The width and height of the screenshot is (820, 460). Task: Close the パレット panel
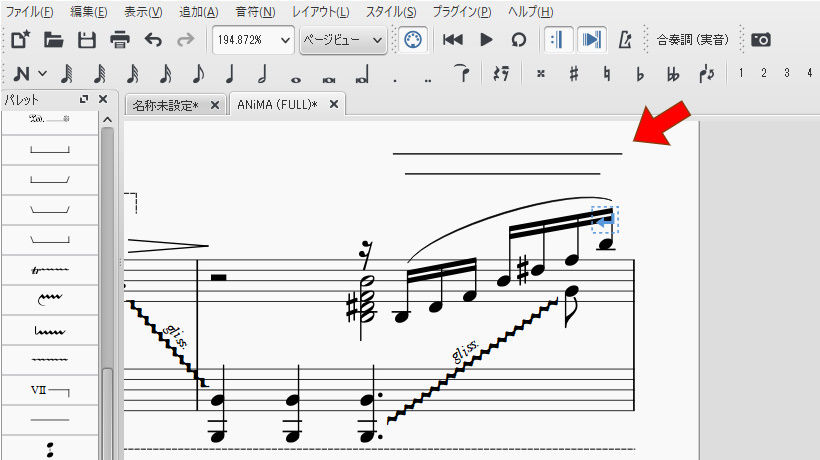(x=103, y=99)
